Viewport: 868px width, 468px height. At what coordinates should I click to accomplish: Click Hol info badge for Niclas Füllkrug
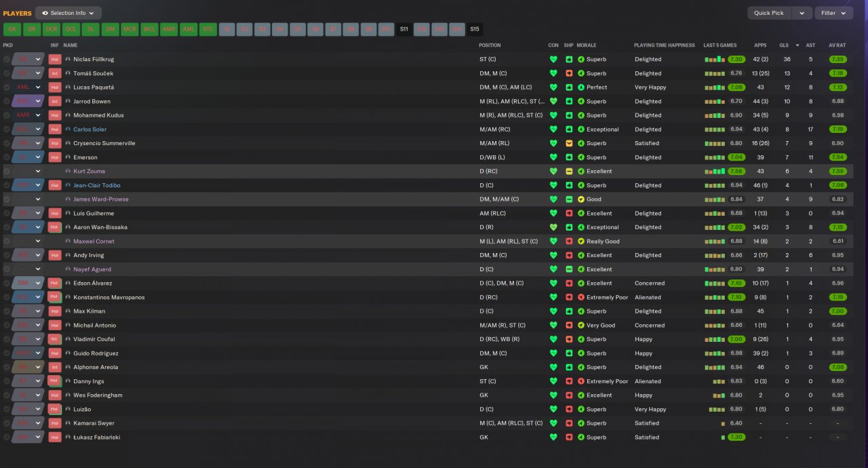point(55,59)
